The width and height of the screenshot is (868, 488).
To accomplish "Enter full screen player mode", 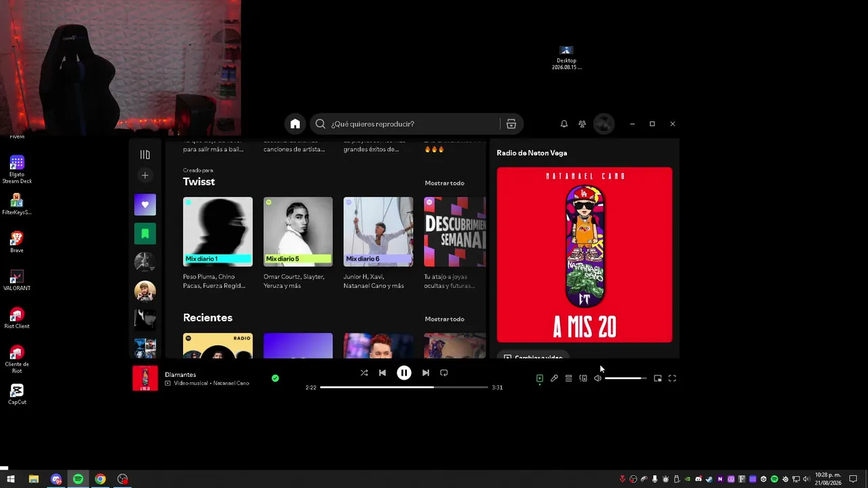I will tap(672, 378).
